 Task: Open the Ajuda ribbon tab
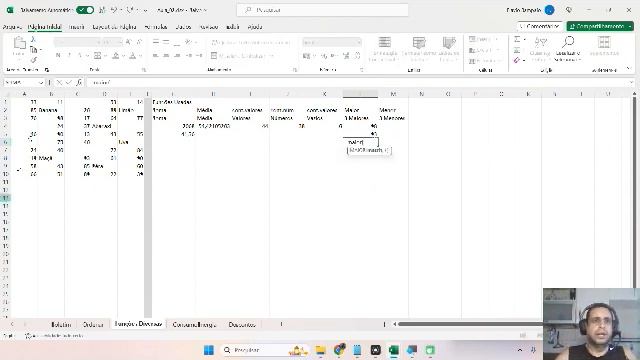click(x=255, y=27)
